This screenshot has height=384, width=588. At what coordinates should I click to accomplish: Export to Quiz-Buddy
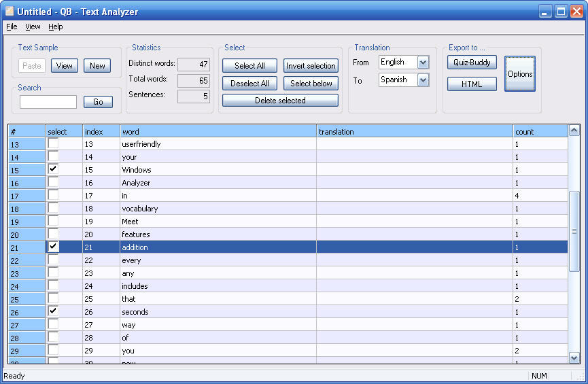[472, 63]
